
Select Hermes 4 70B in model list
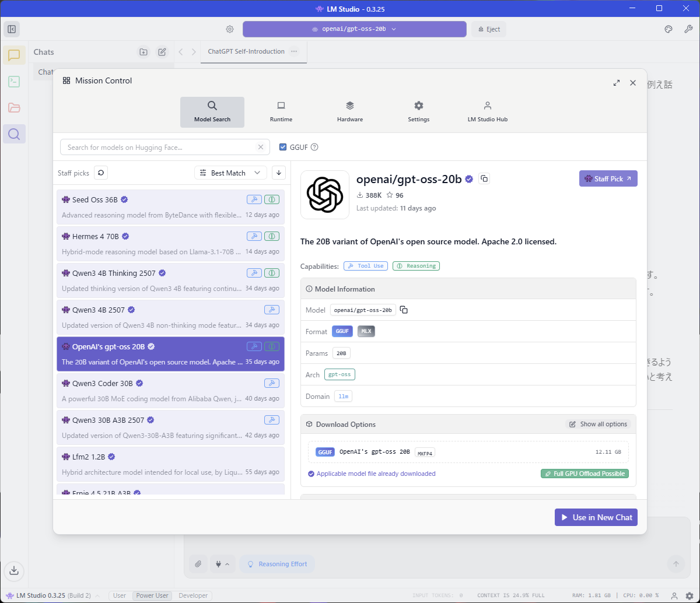pos(170,244)
